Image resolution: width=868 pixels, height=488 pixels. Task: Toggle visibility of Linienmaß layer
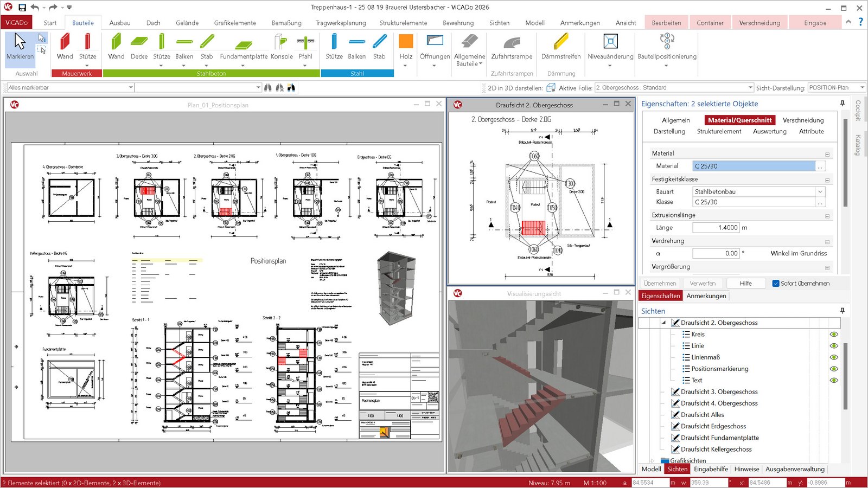(x=834, y=357)
